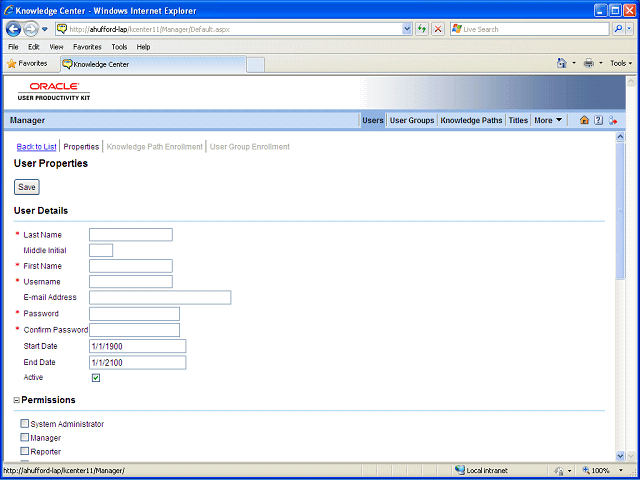
Task: Click the Start Date field
Action: click(138, 346)
